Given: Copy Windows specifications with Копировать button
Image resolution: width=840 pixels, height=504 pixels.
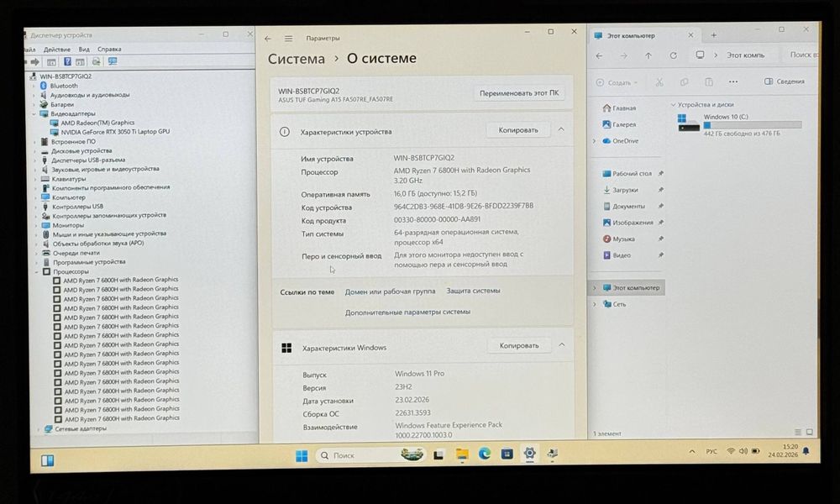Looking at the screenshot, I should (x=519, y=346).
